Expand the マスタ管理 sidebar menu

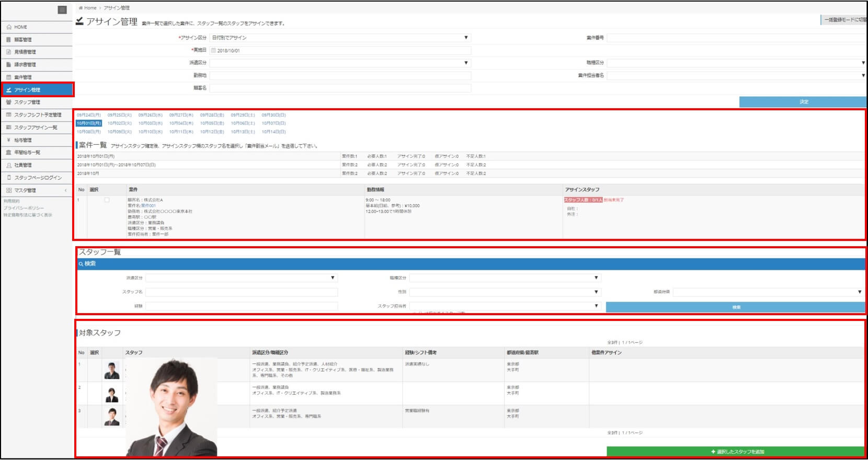click(37, 190)
